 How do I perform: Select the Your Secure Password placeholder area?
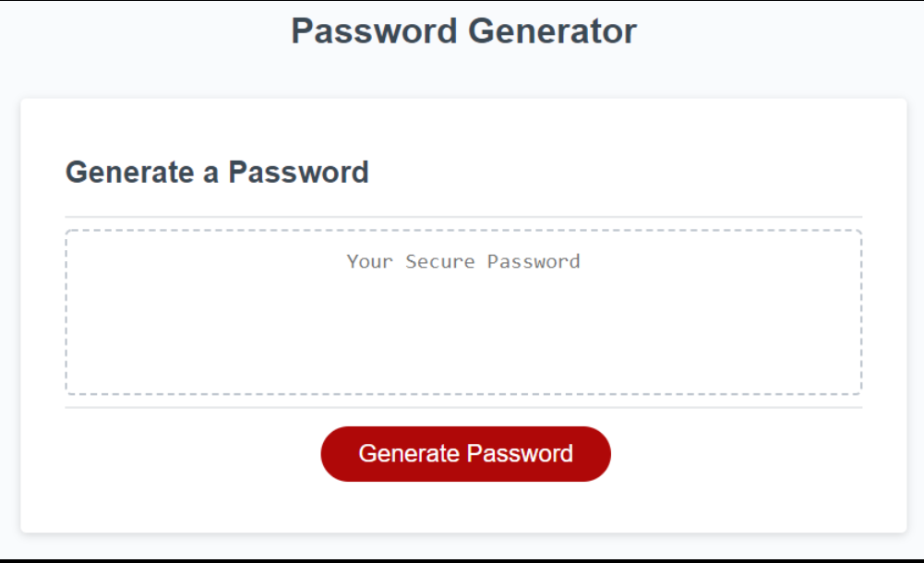click(x=463, y=261)
